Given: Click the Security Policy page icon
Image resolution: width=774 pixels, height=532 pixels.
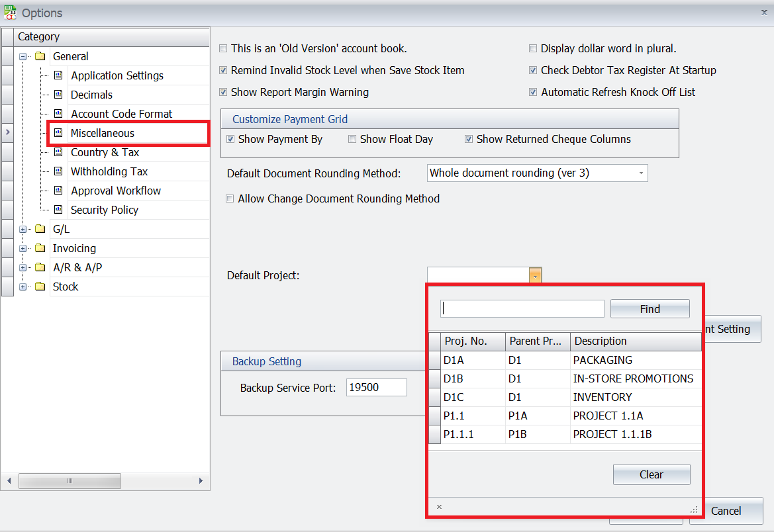Looking at the screenshot, I should tap(58, 210).
